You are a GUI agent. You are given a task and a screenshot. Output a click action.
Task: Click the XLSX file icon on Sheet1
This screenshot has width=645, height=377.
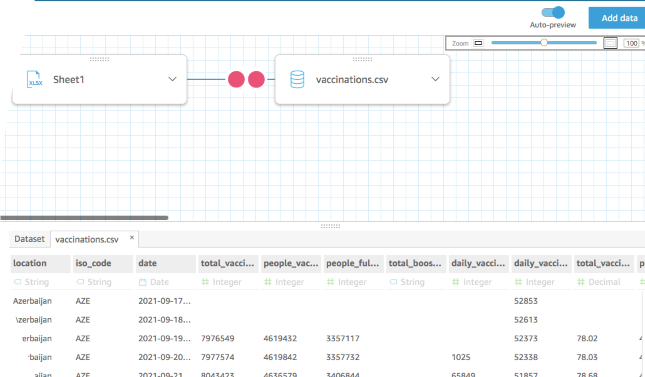35,79
